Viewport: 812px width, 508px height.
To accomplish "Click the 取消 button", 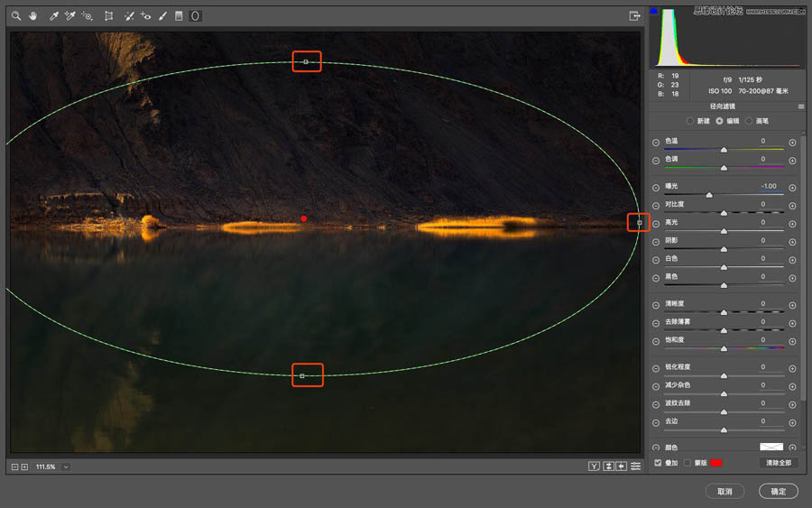I will (724, 492).
